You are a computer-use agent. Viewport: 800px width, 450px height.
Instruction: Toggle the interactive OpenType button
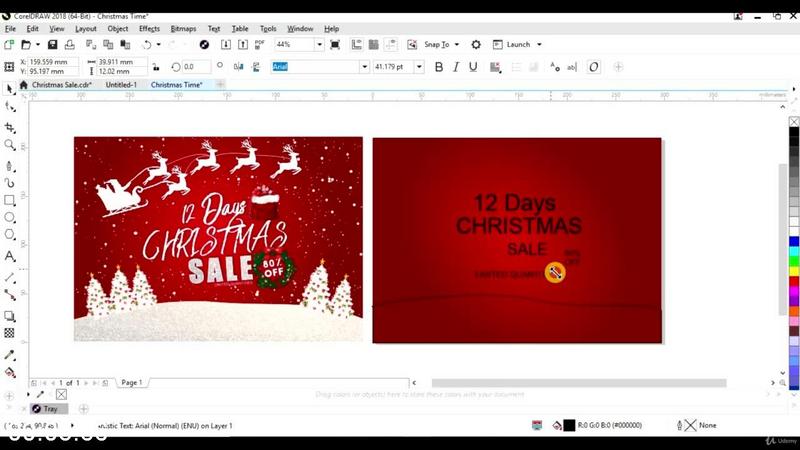click(593, 67)
